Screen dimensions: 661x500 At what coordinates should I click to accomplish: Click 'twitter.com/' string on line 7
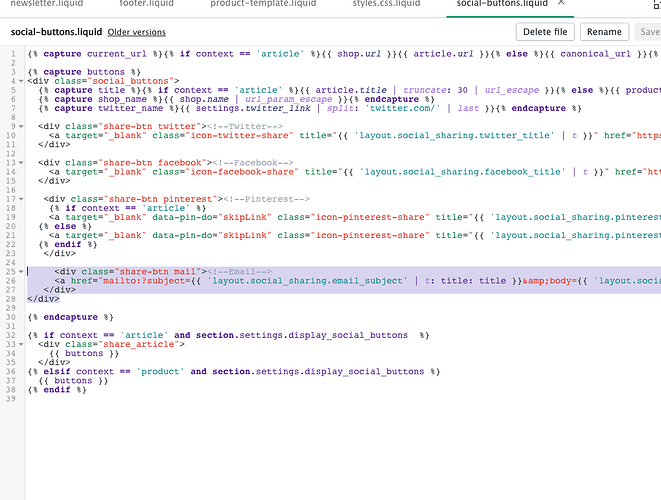[402, 108]
